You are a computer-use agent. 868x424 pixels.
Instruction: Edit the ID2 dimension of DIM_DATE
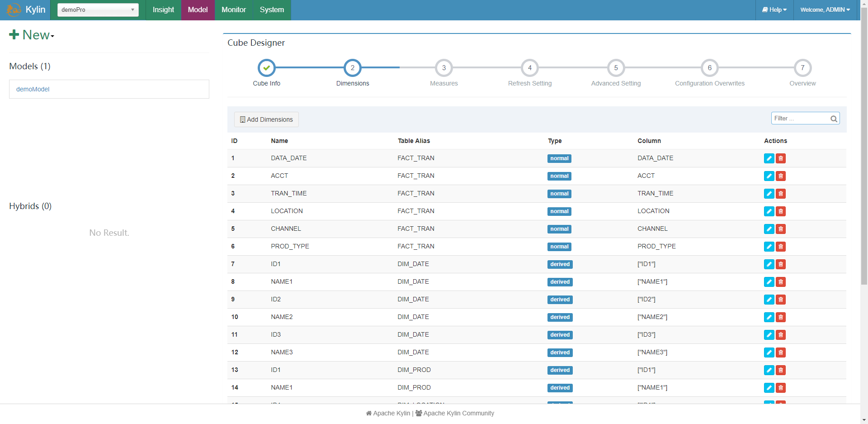(x=769, y=300)
